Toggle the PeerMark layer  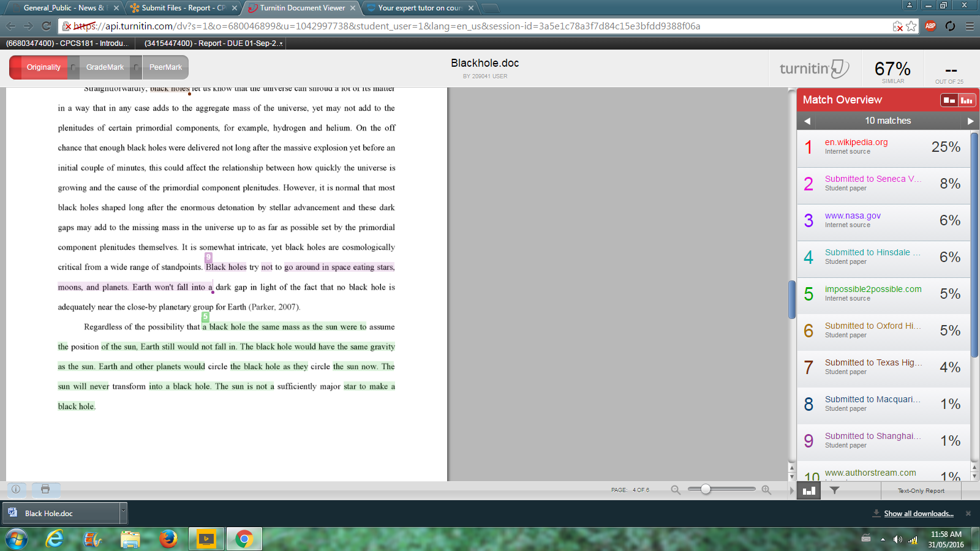[165, 67]
